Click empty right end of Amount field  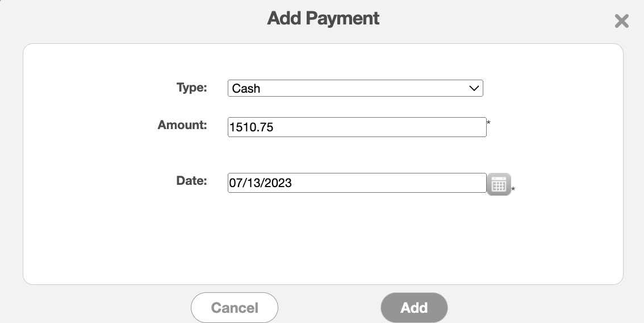point(454,127)
